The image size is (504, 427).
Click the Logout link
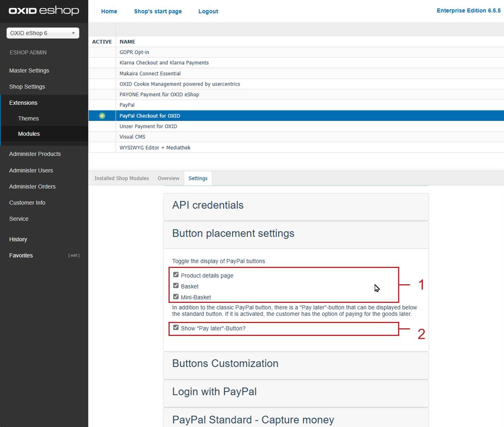coord(208,11)
